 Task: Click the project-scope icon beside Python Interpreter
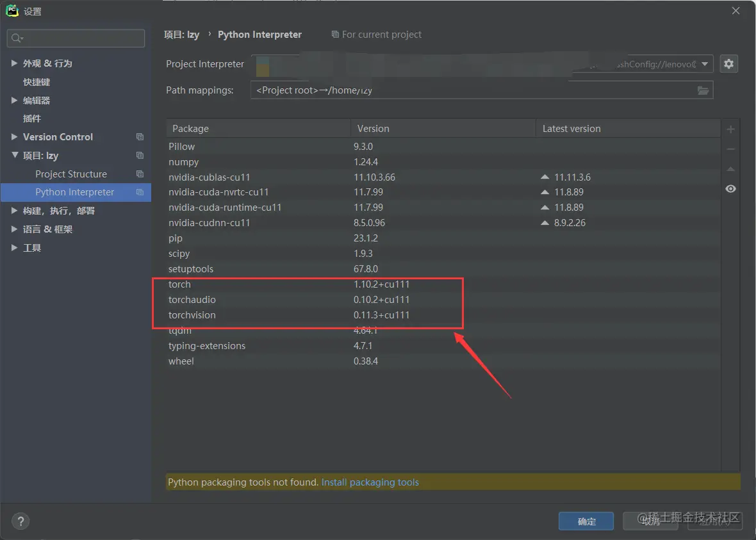(x=140, y=192)
